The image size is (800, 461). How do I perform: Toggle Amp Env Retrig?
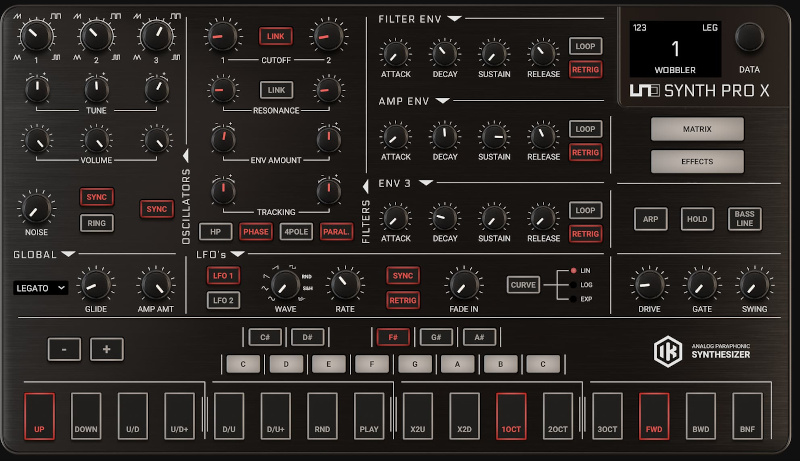[585, 152]
